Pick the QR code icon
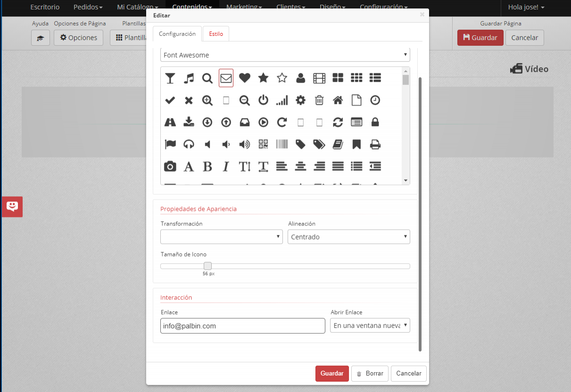 pyautogui.click(x=263, y=144)
